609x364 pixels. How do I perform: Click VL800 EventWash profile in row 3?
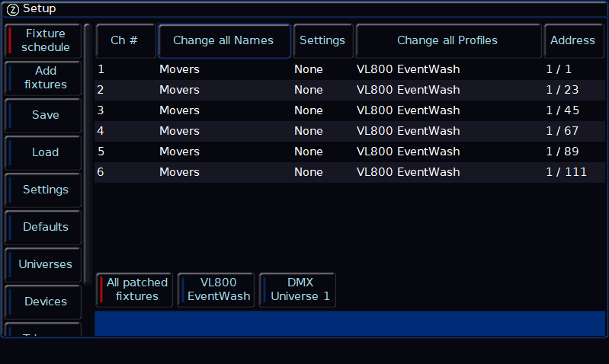click(409, 110)
